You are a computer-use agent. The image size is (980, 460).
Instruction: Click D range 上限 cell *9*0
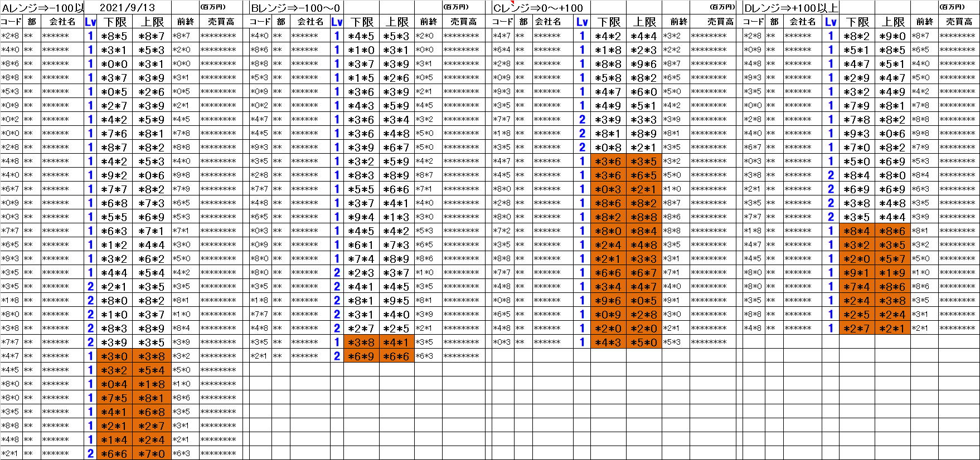[x=893, y=36]
